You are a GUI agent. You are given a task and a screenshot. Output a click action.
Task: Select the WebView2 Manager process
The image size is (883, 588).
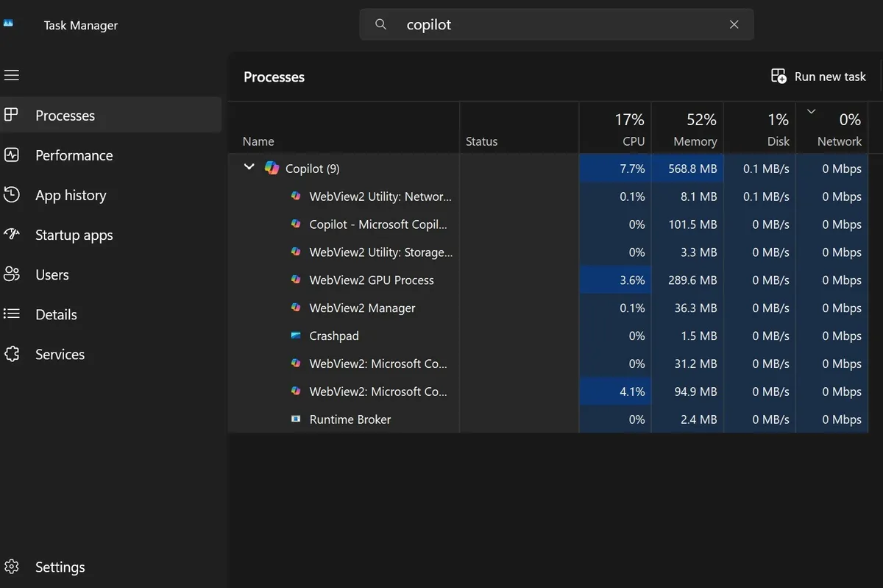point(548,308)
